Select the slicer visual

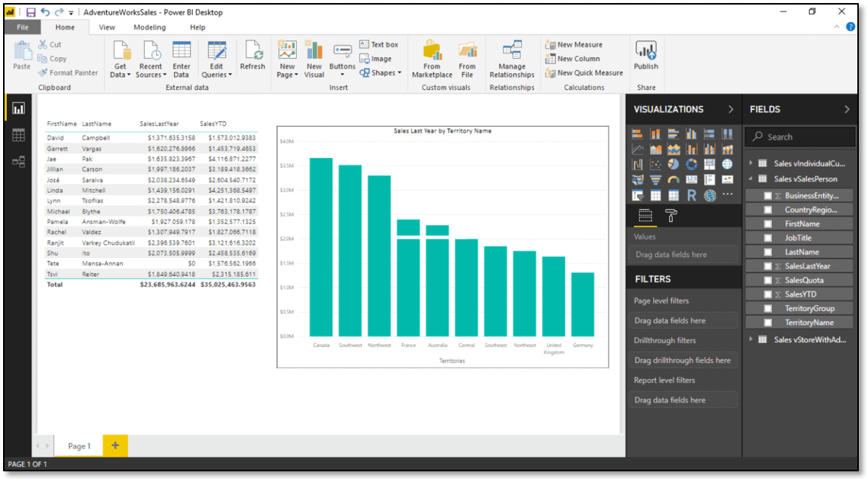click(637, 195)
